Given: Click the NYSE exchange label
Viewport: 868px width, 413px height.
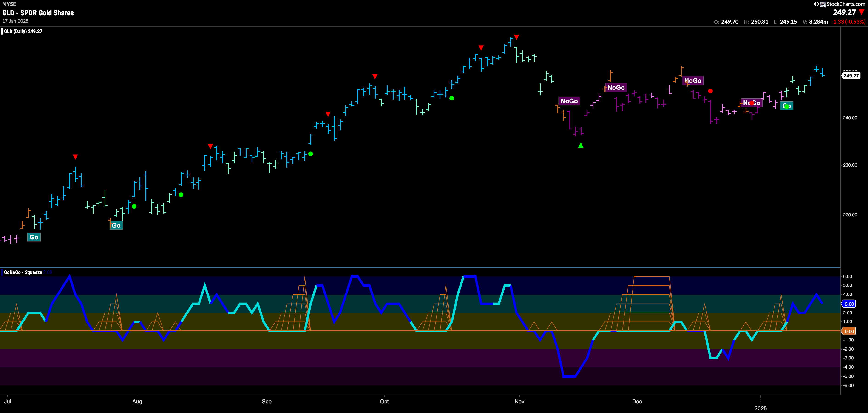Looking at the screenshot, I should [9, 4].
